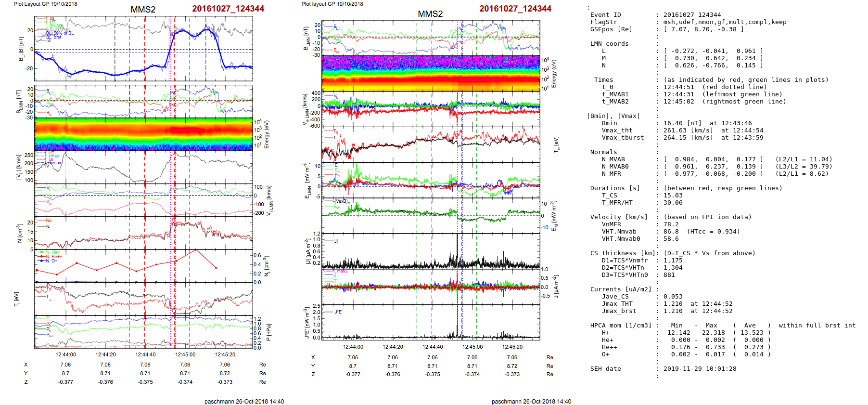
Task: Click the P [nPa] pressure axis label
Action: [x=268, y=332]
